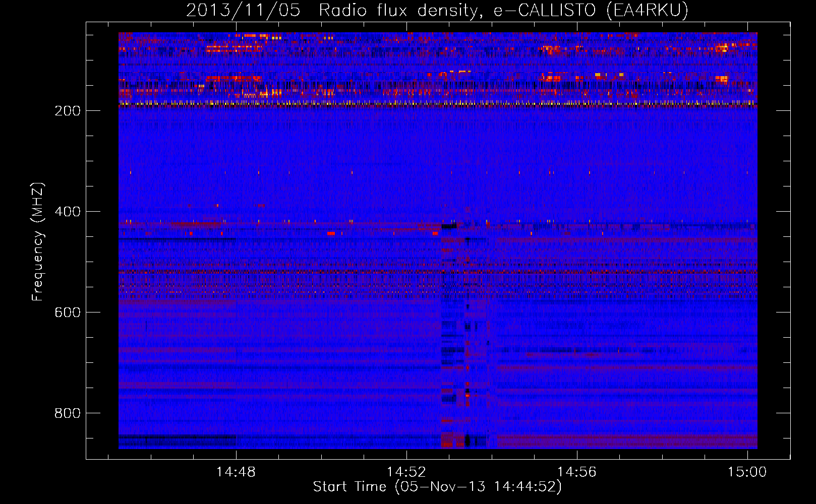Click the 15:00 time tick label
The image size is (816, 504).
click(747, 472)
